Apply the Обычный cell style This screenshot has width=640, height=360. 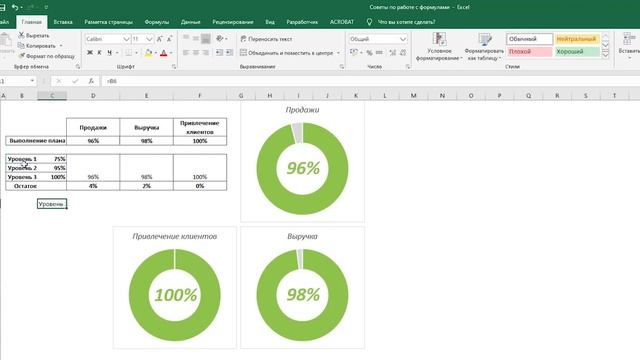pyautogui.click(x=529, y=39)
